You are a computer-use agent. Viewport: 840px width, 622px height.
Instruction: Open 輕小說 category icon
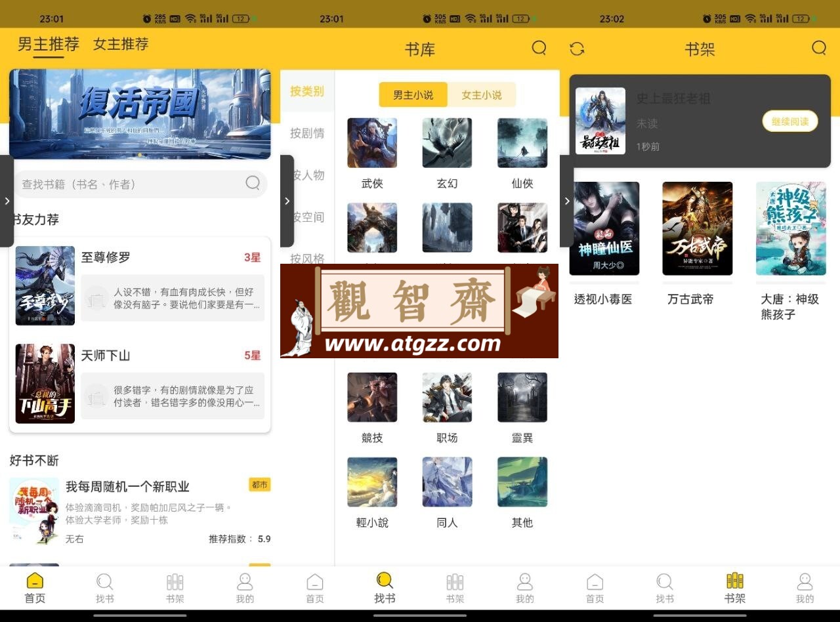372,482
